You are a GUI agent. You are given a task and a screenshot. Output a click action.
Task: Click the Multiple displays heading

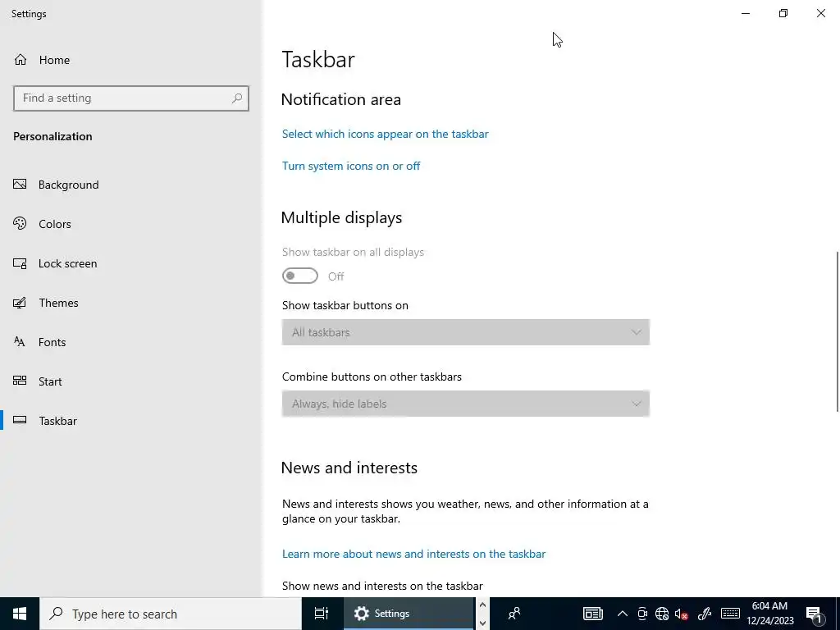341,217
